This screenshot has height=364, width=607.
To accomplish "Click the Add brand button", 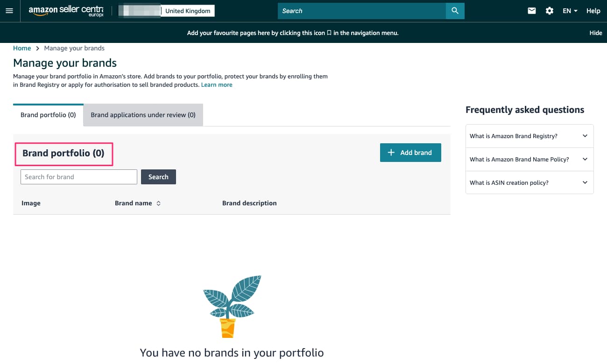I will coord(410,153).
